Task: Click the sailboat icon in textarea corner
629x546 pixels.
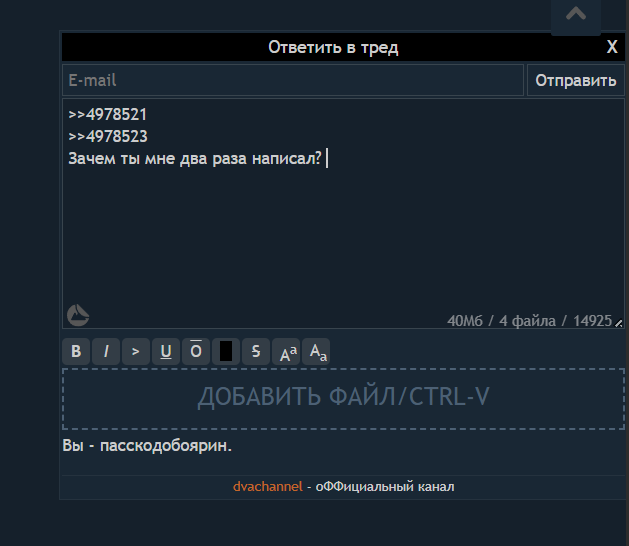Action: [78, 315]
